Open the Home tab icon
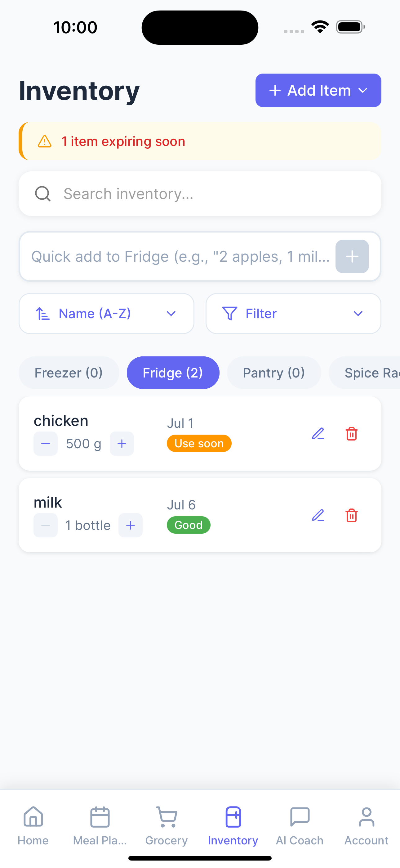 click(x=33, y=816)
